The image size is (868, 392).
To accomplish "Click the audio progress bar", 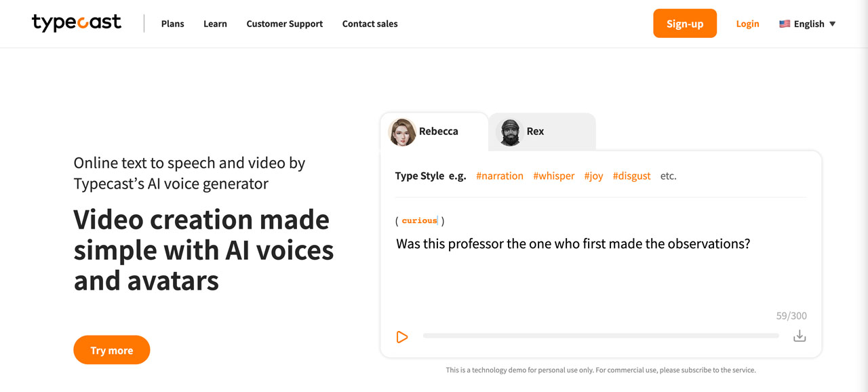I will click(x=601, y=336).
